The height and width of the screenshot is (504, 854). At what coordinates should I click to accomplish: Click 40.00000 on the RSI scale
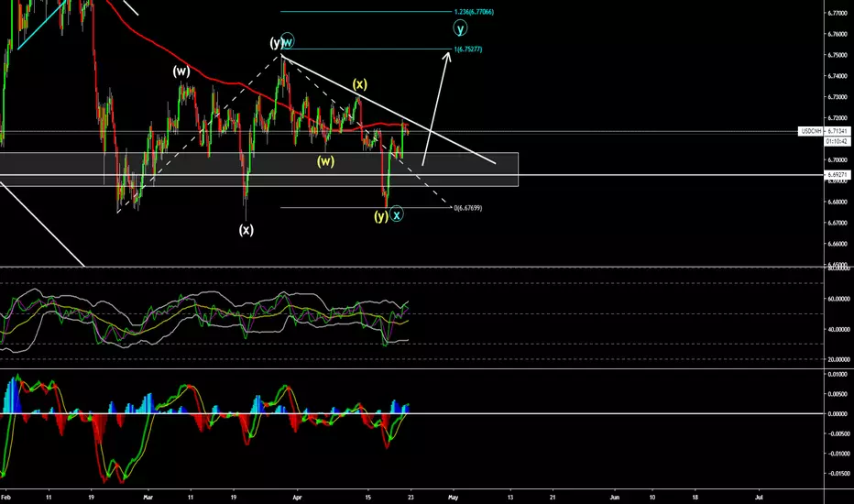[x=838, y=329]
